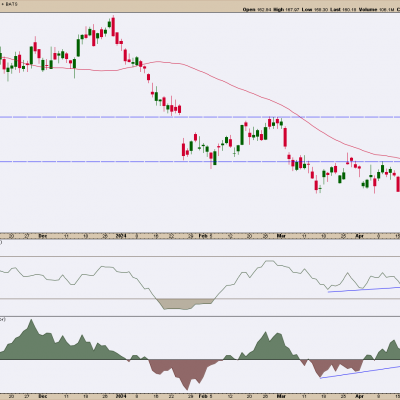
Task: Click the Feb 5 label on price chart axis
Action: 205,236
